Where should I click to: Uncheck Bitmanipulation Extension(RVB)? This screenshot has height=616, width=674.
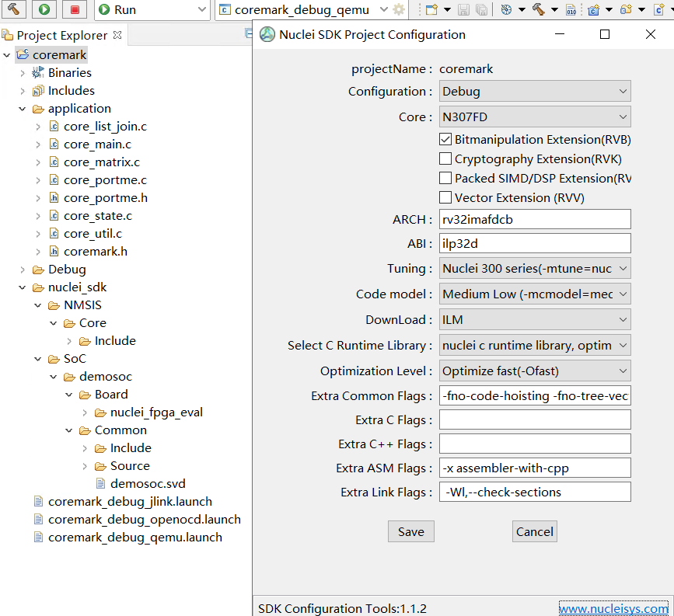(445, 139)
